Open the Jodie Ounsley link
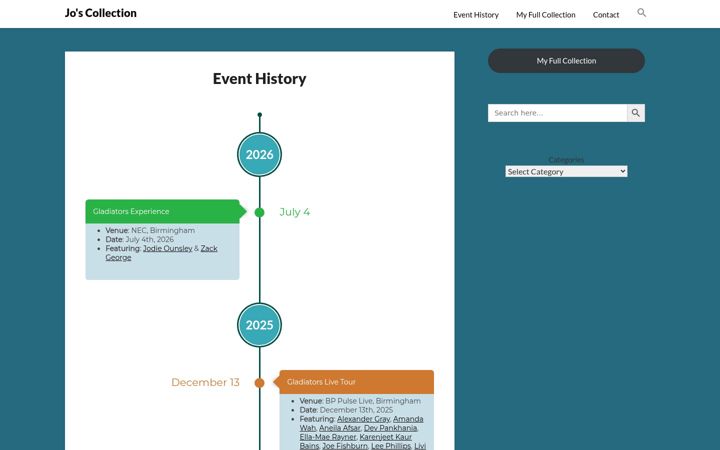720x450 pixels. (x=168, y=248)
